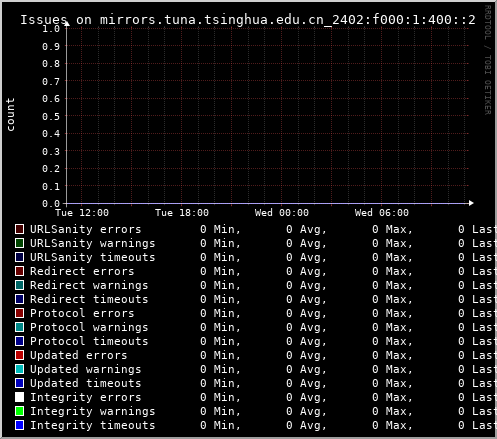Select the Protocol timeouts legend label

[x=89, y=341]
